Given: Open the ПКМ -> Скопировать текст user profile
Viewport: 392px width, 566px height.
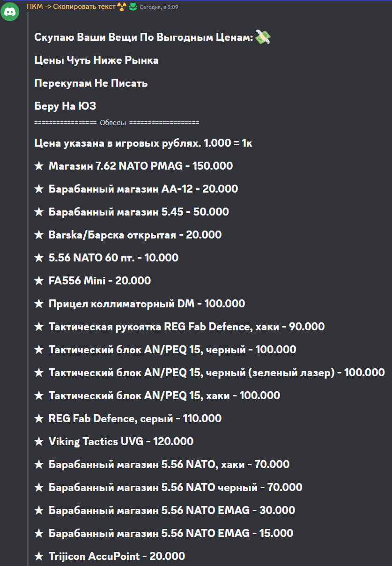Looking at the screenshot, I should pos(71,7).
